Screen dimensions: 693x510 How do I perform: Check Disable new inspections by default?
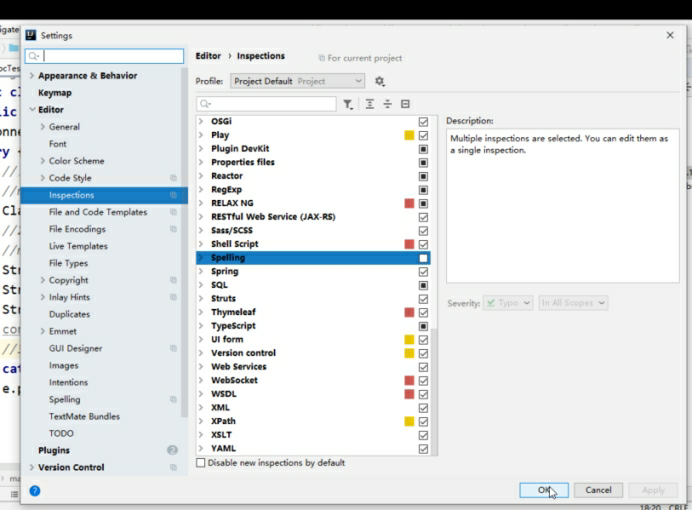(201, 463)
